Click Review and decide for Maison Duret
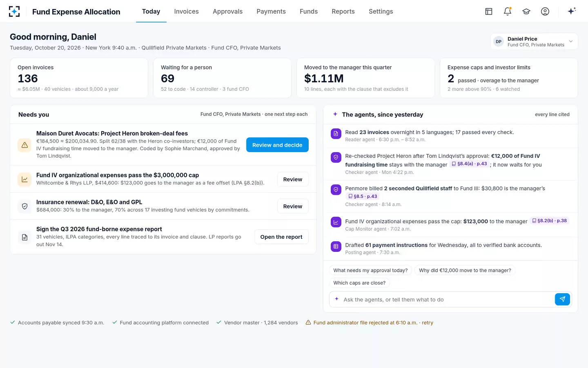The image size is (588, 368). (277, 145)
